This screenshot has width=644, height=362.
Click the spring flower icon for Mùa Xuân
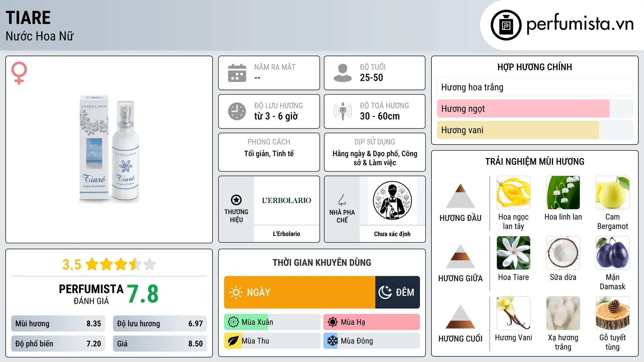(x=233, y=322)
